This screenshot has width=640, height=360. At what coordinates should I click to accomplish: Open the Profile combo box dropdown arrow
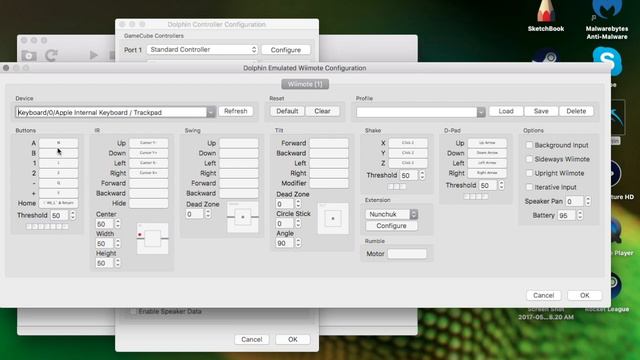(x=481, y=112)
